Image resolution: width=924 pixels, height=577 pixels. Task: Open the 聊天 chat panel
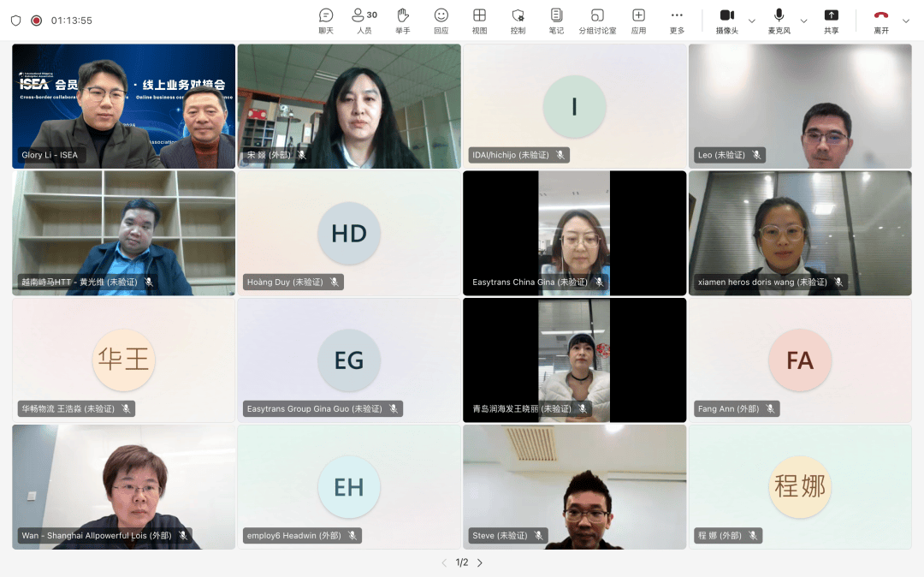coord(326,21)
